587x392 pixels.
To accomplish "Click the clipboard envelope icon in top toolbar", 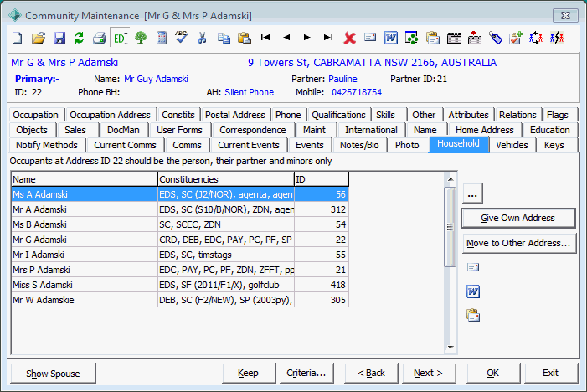I will coord(432,38).
